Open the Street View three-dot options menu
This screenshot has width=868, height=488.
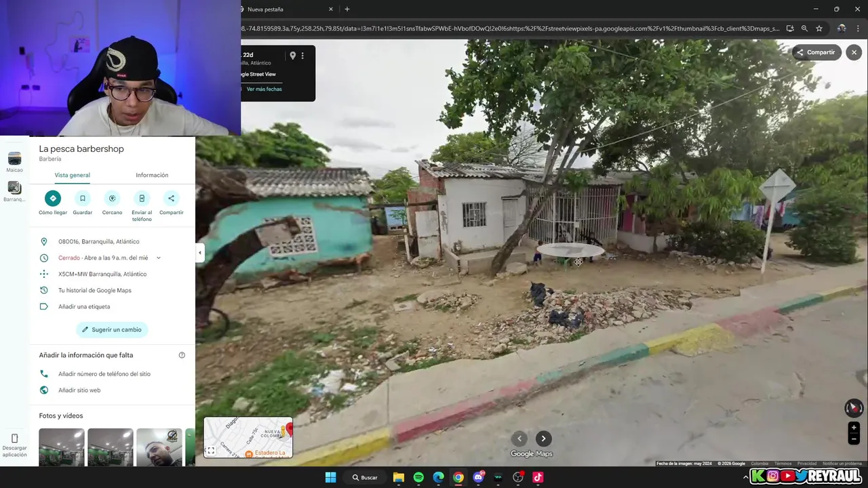pyautogui.click(x=302, y=56)
